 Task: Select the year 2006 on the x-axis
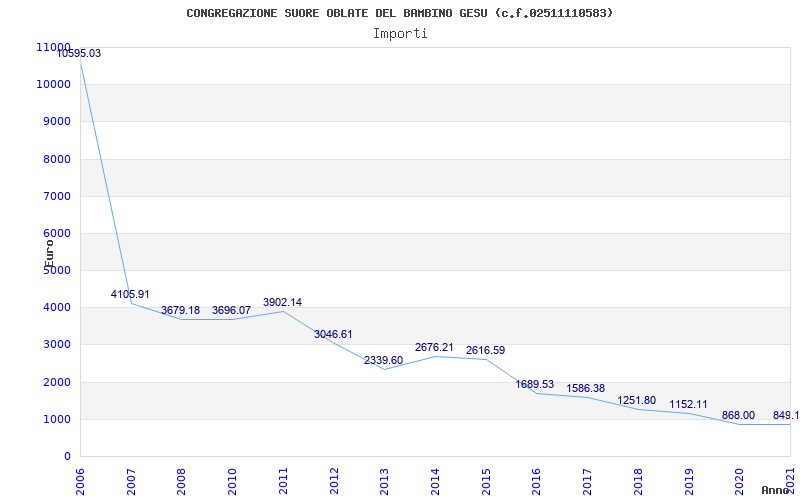[x=80, y=477]
